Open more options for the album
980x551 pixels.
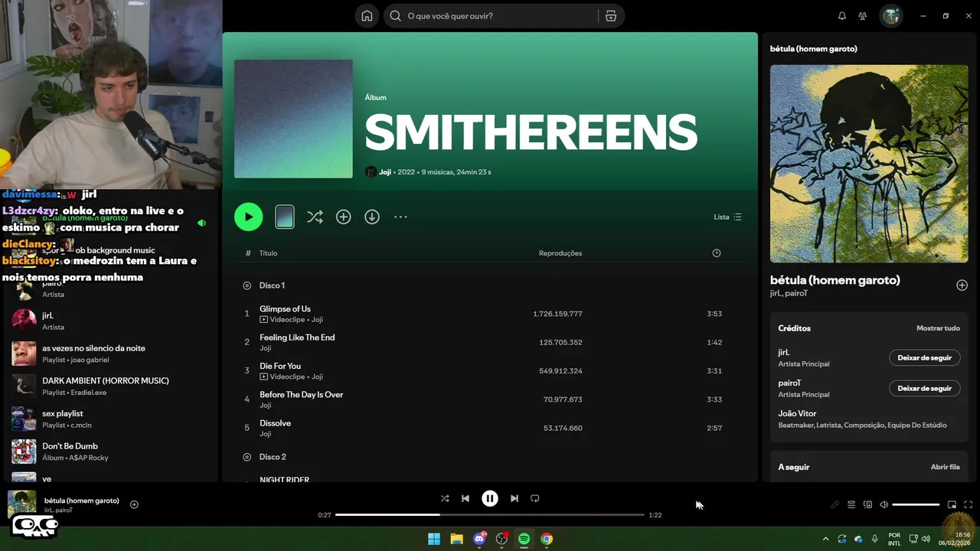point(400,217)
